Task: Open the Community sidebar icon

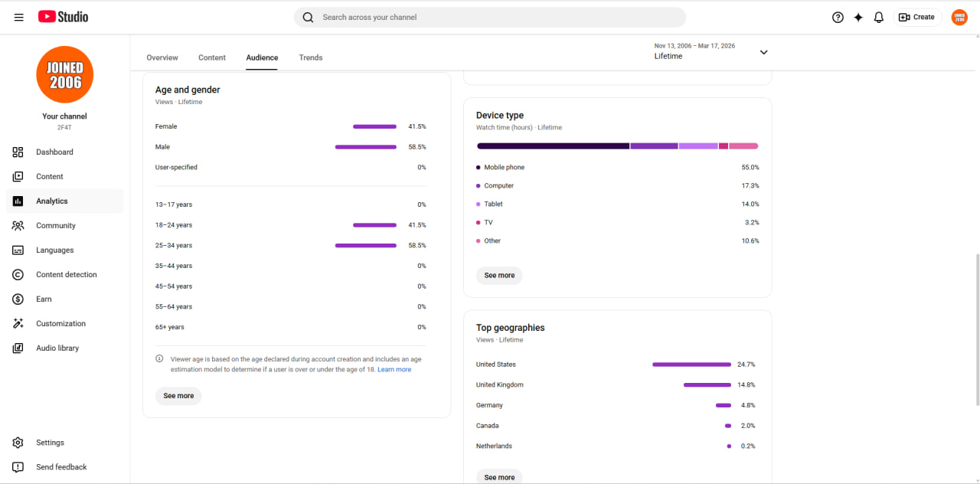Action: tap(18, 225)
